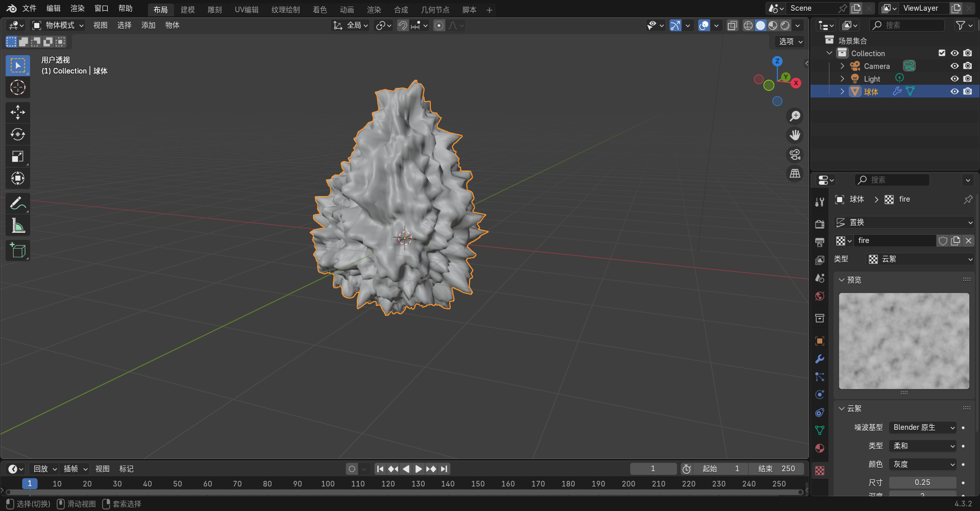
Task: Select the Rotate tool
Action: tap(18, 134)
